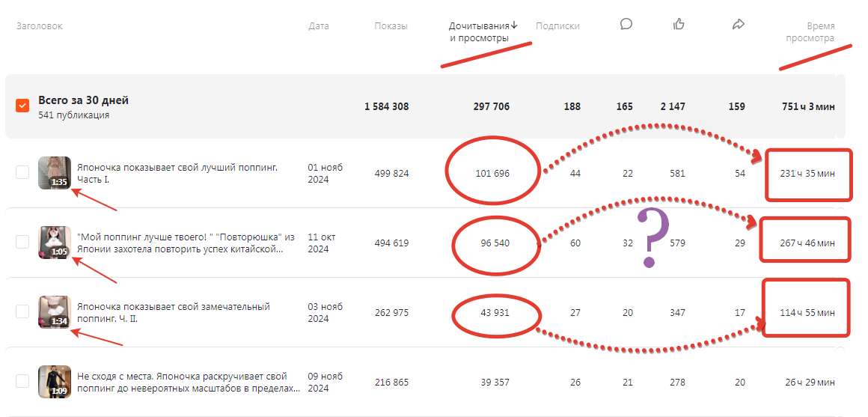Tick the checkbox for 'Мой поппинг лучше твоего' row

tap(22, 242)
